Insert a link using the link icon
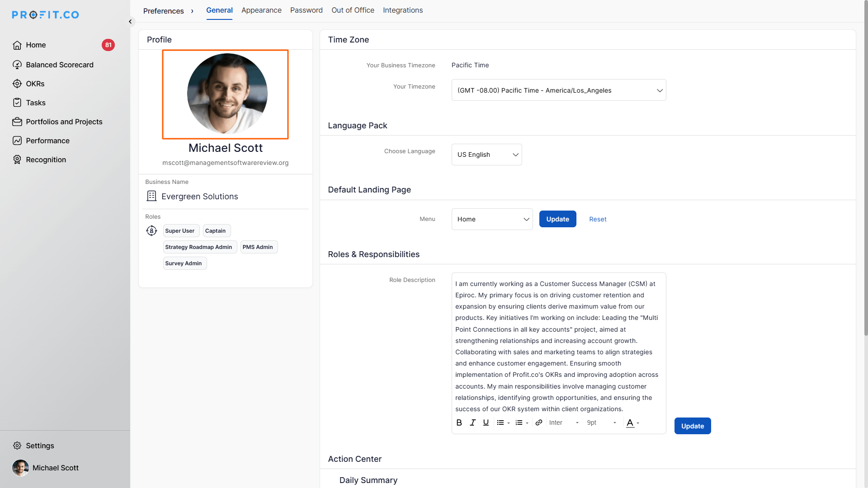 tap(539, 422)
